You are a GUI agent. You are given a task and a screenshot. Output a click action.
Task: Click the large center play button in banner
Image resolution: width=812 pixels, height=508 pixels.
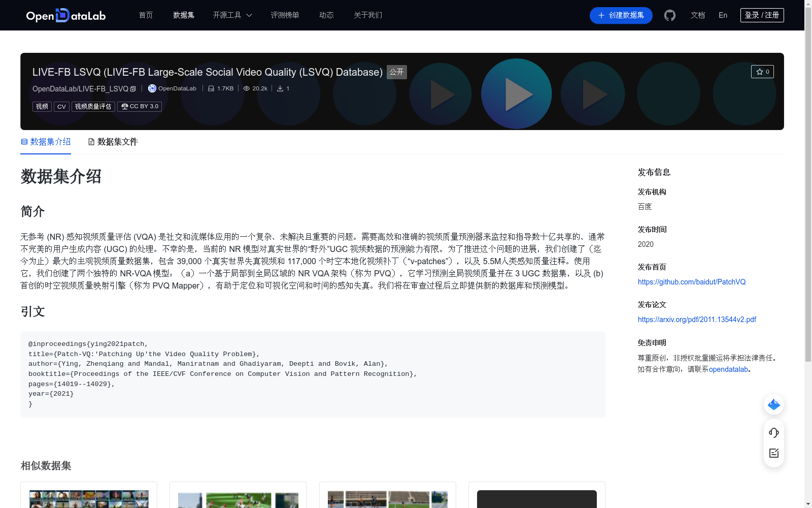tap(516, 94)
